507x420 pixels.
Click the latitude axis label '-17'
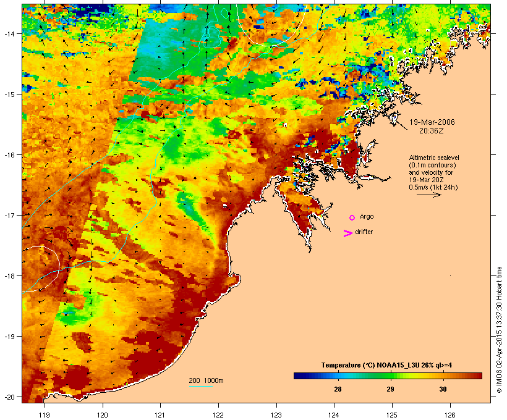(x=9, y=215)
